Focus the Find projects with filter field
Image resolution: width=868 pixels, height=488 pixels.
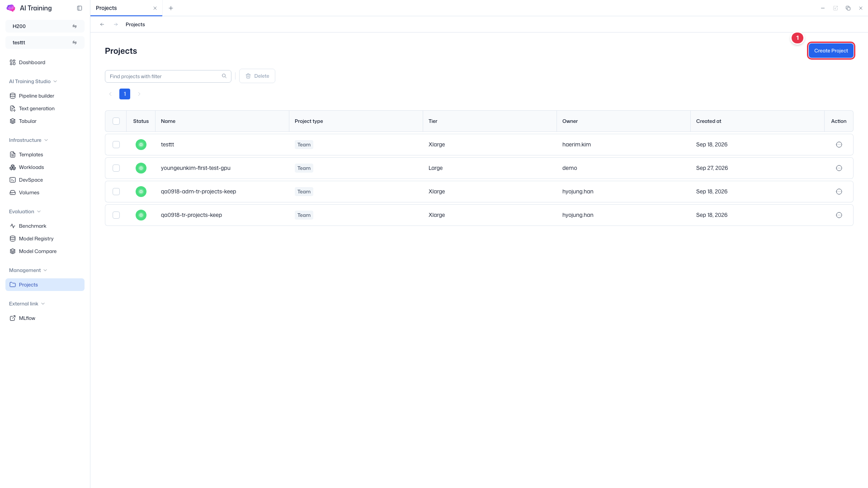pyautogui.click(x=168, y=76)
